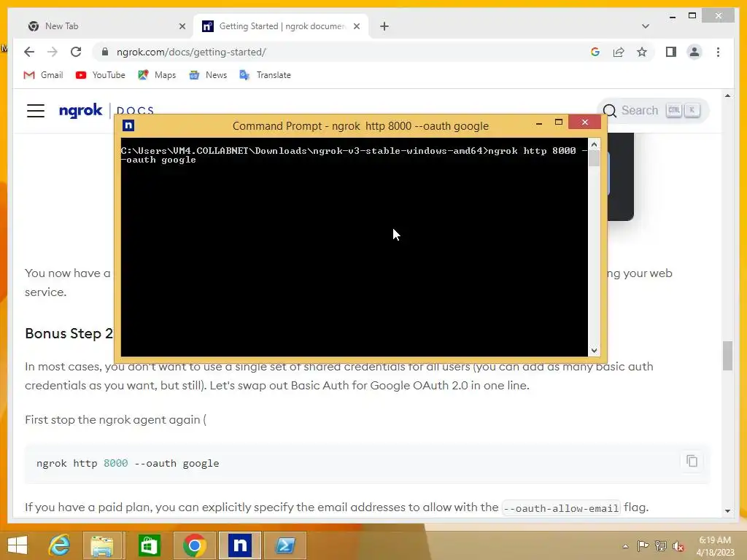
Task: Click the Command Prompt scrollbar down arrow
Action: click(x=594, y=351)
